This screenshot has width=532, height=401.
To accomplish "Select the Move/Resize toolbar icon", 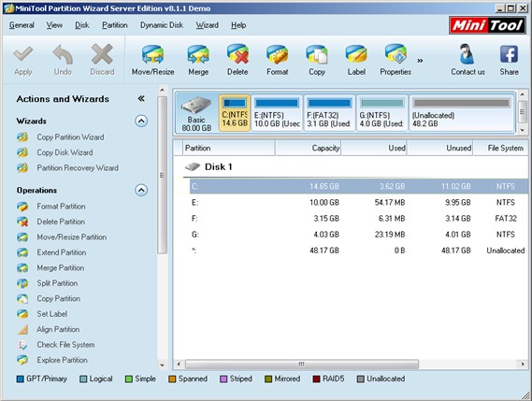I will point(152,54).
